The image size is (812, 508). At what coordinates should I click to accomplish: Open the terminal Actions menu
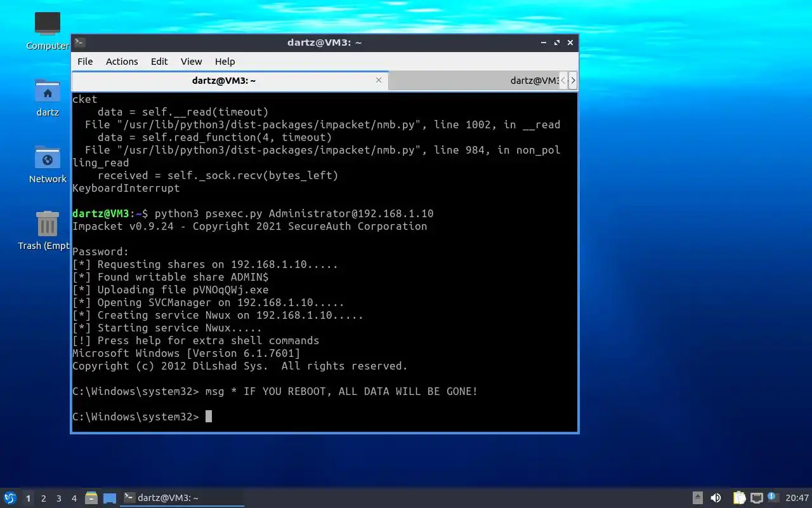[122, 61]
